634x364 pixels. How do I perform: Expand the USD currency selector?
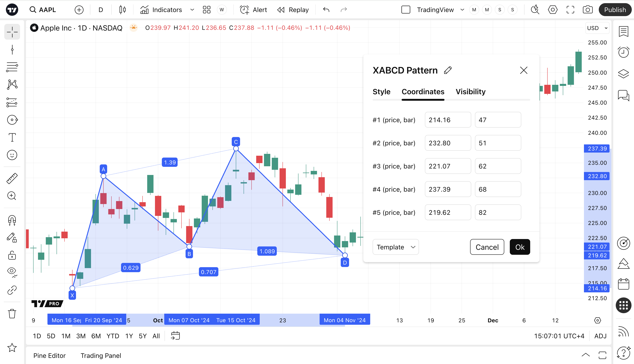tap(597, 28)
